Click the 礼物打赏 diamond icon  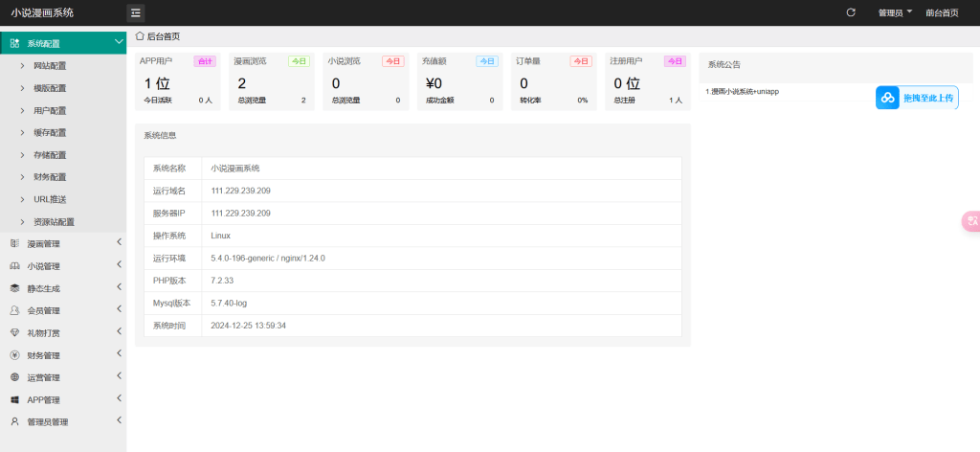[14, 332]
